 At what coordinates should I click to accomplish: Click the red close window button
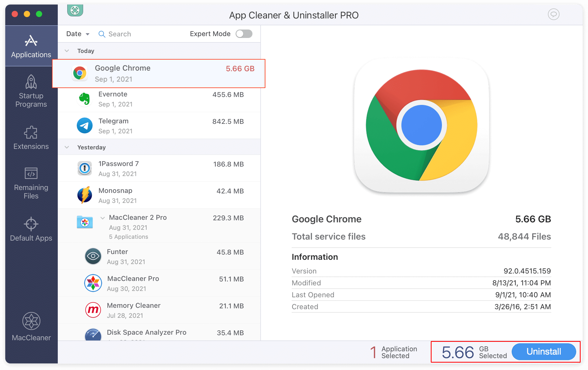click(x=15, y=14)
